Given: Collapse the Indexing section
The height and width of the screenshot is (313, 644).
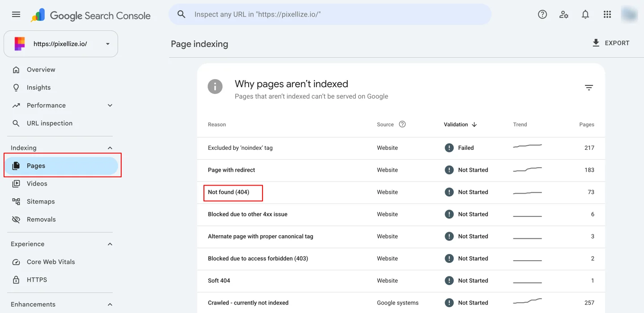Looking at the screenshot, I should 110,148.
